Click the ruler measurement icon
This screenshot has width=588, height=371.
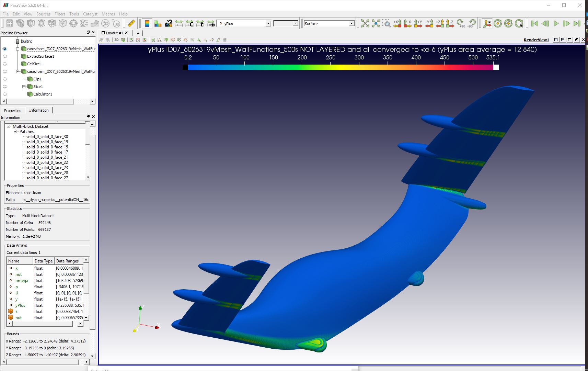coord(131,23)
